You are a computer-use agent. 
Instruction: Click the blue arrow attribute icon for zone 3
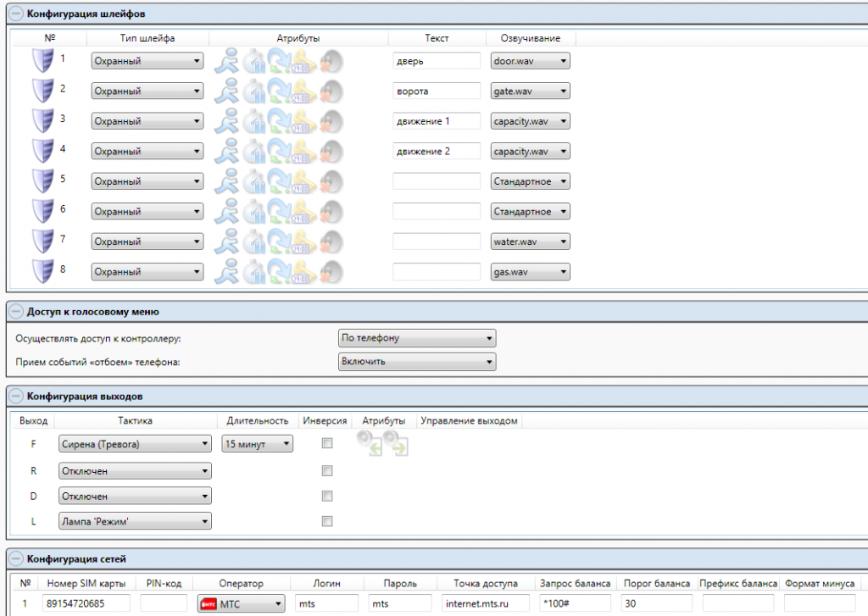[279, 121]
